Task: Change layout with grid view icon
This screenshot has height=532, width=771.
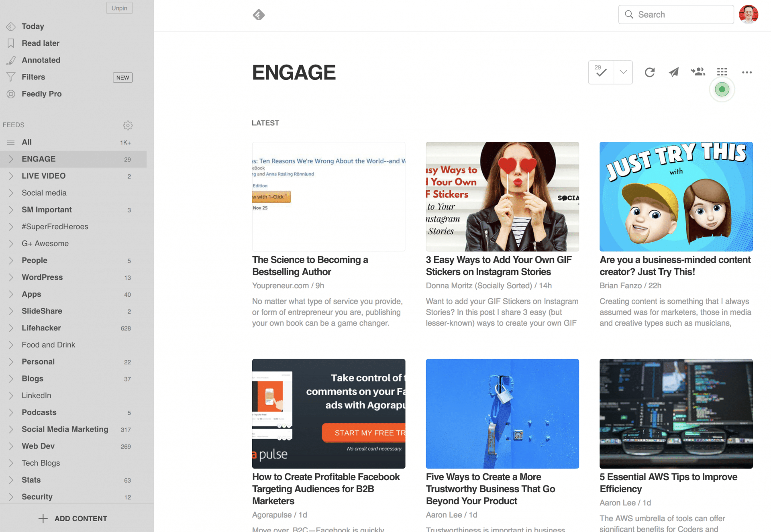Action: coord(722,72)
